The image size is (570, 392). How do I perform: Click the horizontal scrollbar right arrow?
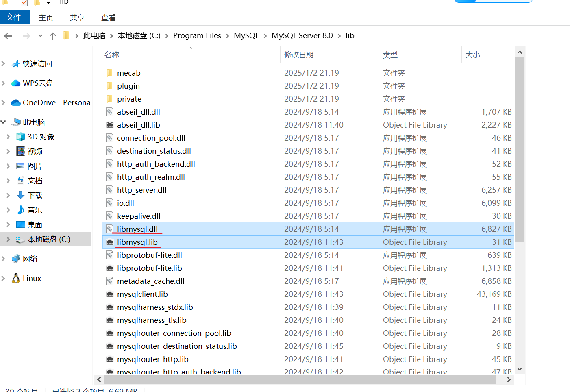pyautogui.click(x=508, y=379)
